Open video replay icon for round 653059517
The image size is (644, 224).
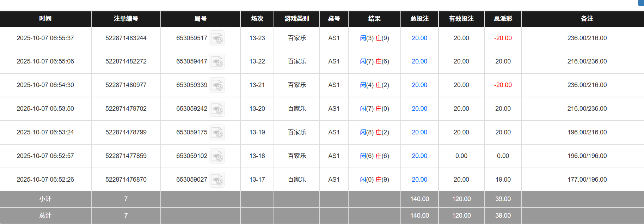point(217,38)
